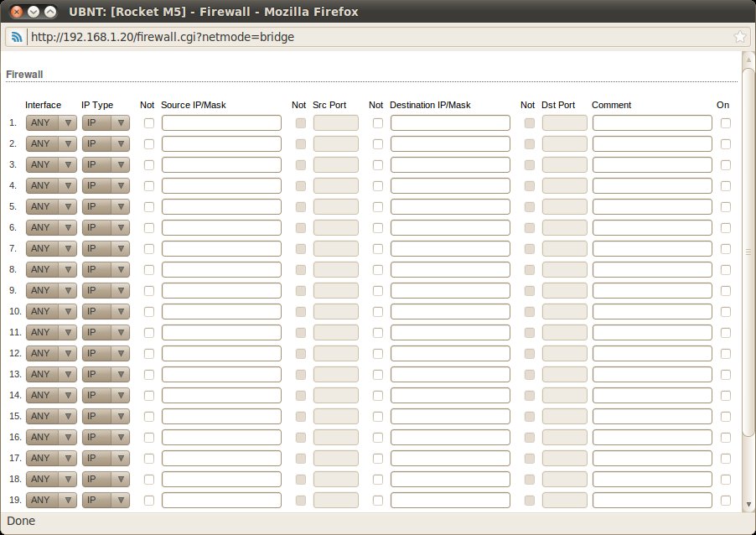Image resolution: width=756 pixels, height=535 pixels.
Task: Click the Firewall section heading
Action: 24,75
